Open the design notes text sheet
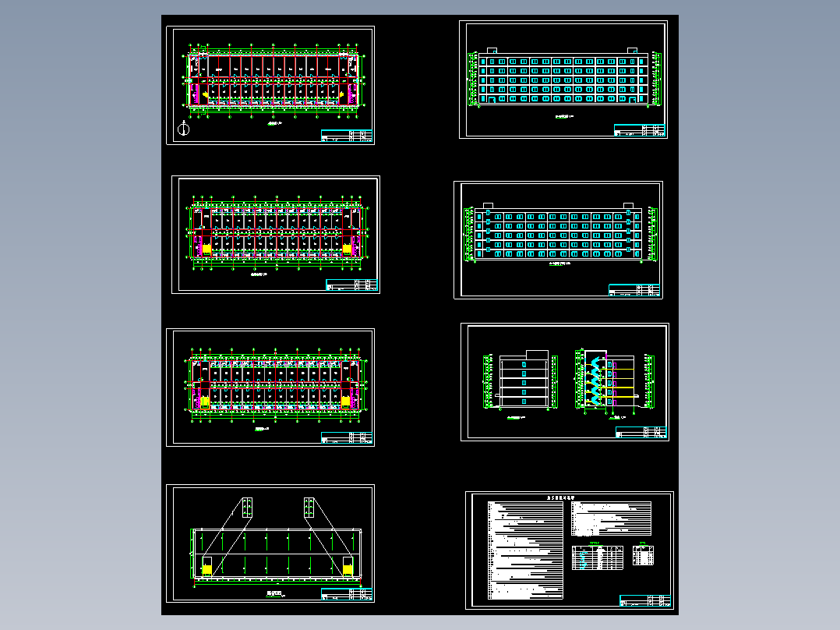This screenshot has height=630, width=840. (570, 550)
